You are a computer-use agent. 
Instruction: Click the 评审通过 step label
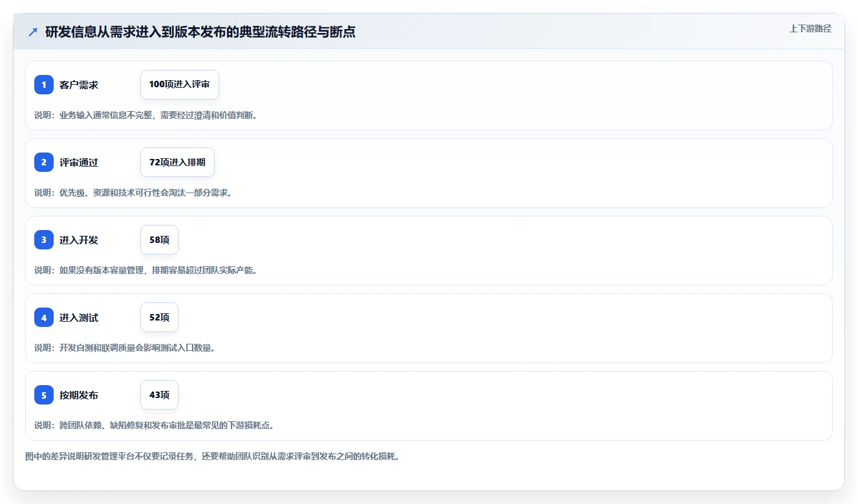(x=79, y=162)
